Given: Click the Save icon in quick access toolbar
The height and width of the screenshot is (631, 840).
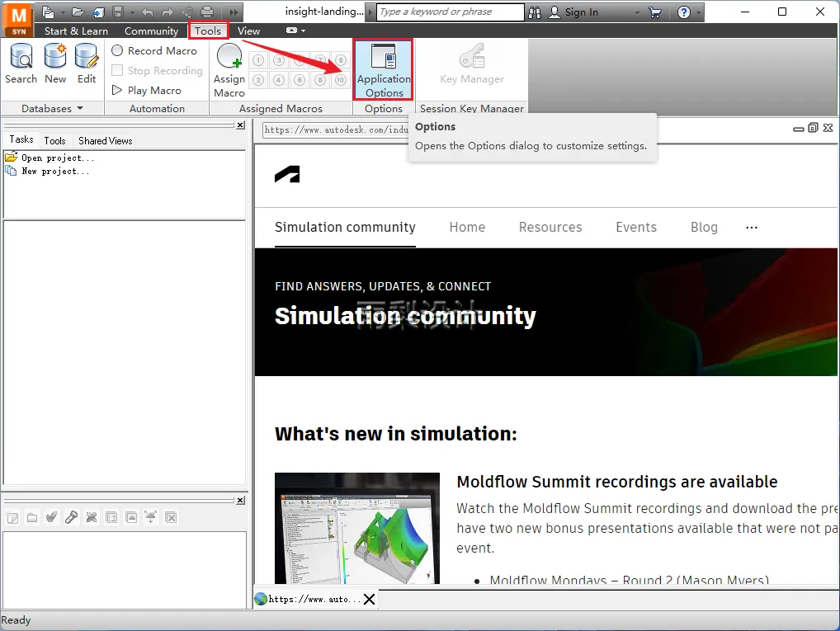Looking at the screenshot, I should point(118,12).
